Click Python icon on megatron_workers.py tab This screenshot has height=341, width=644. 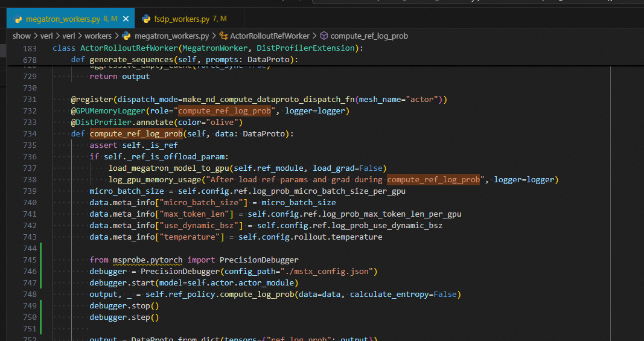tap(18, 19)
